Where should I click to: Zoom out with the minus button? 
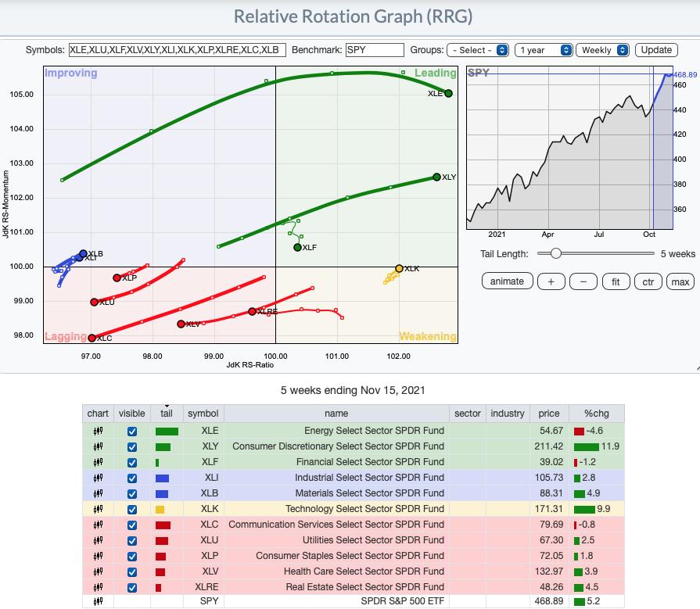pos(583,281)
